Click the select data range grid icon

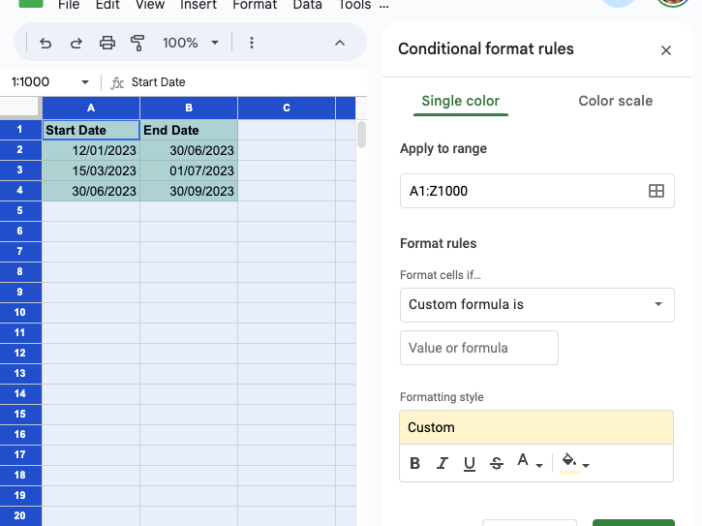click(x=656, y=191)
